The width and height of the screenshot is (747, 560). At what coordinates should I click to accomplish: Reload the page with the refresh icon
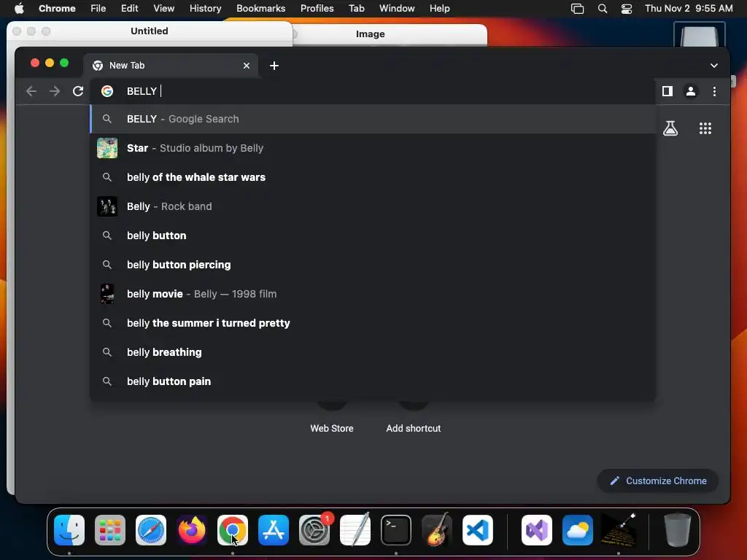78,91
